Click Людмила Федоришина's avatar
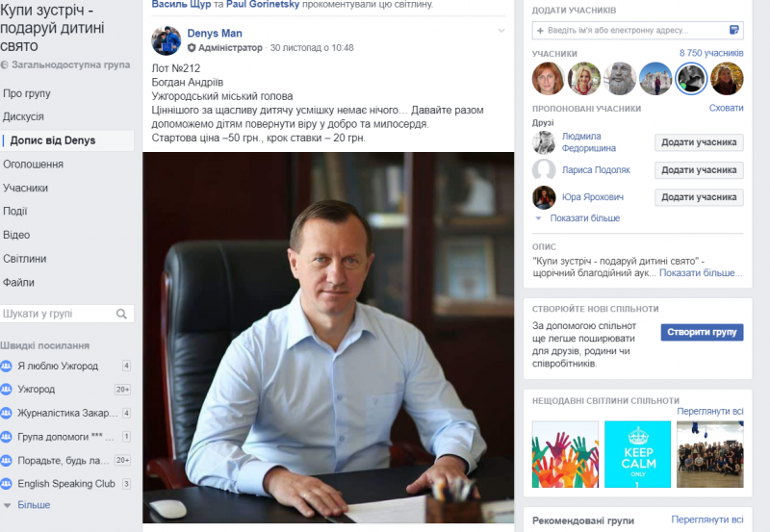The height and width of the screenshot is (532, 770). point(544,142)
